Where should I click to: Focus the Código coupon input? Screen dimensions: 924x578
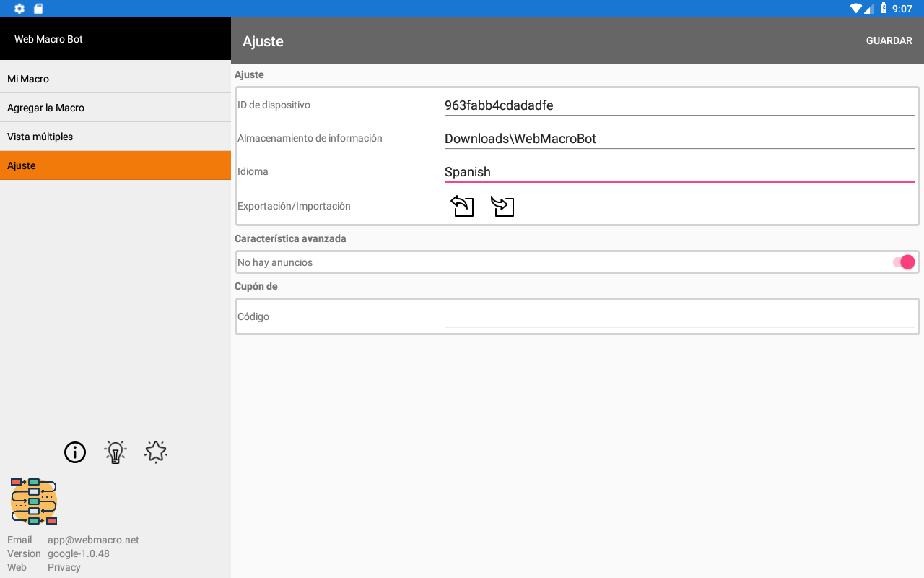click(679, 316)
